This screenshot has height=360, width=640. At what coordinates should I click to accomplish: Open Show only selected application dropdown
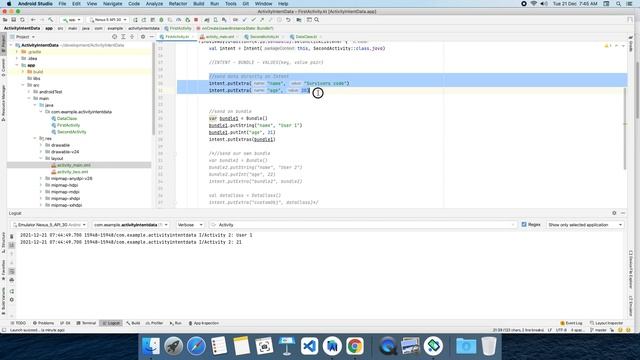[585, 225]
